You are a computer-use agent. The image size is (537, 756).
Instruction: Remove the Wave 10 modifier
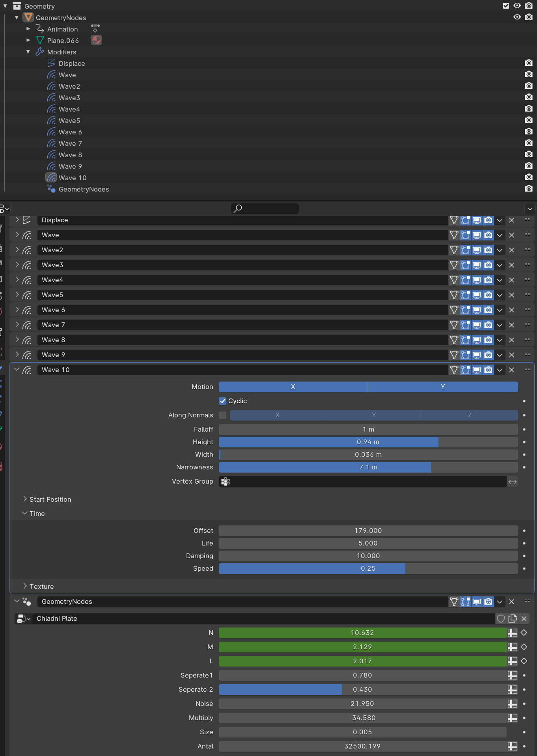(512, 370)
